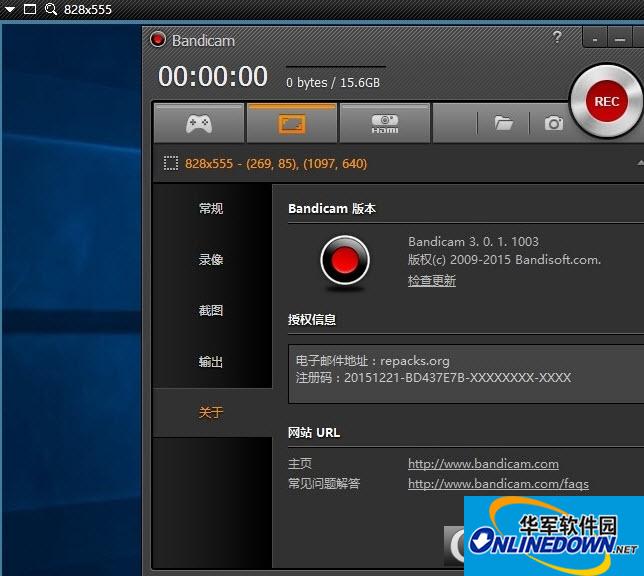Click the dashed rectangle selection icon
The height and width of the screenshot is (576, 644).
point(171,162)
